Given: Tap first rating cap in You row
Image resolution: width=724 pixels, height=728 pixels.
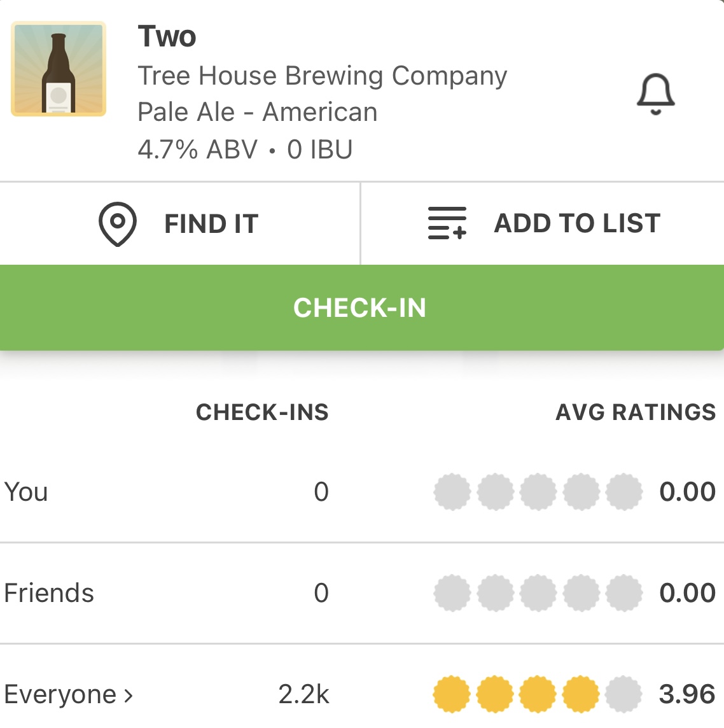Looking at the screenshot, I should [x=452, y=492].
